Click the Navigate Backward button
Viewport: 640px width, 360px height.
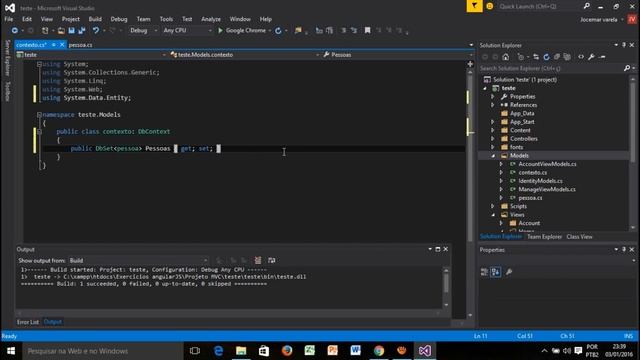[15, 31]
